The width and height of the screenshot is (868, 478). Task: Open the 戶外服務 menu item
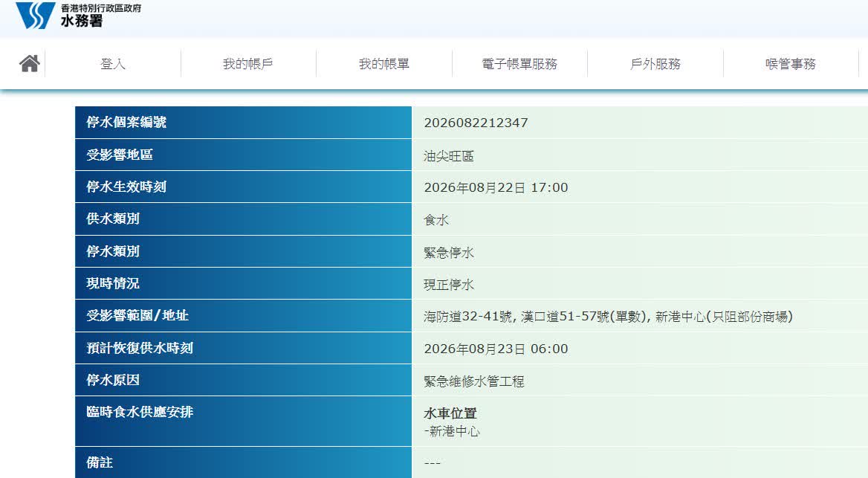[655, 64]
